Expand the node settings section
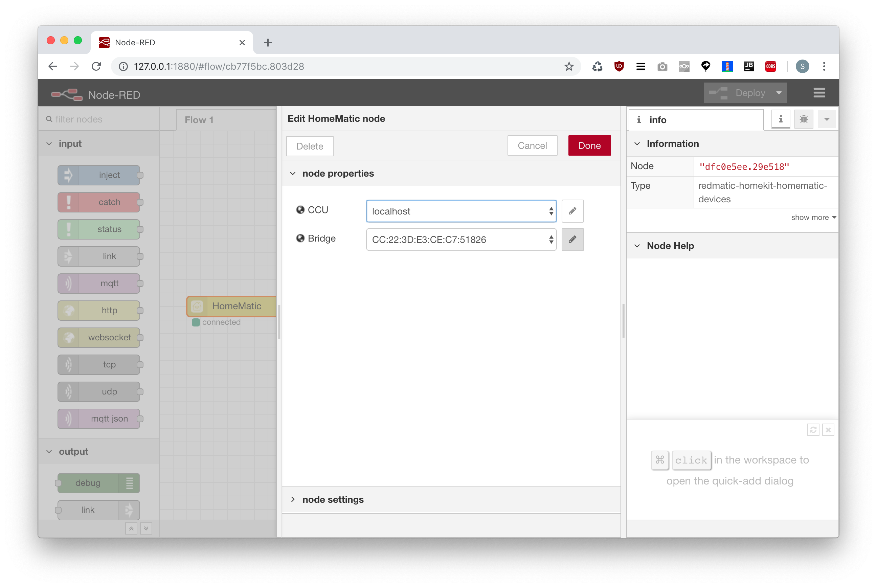Image resolution: width=877 pixels, height=588 pixels. pyautogui.click(x=333, y=499)
